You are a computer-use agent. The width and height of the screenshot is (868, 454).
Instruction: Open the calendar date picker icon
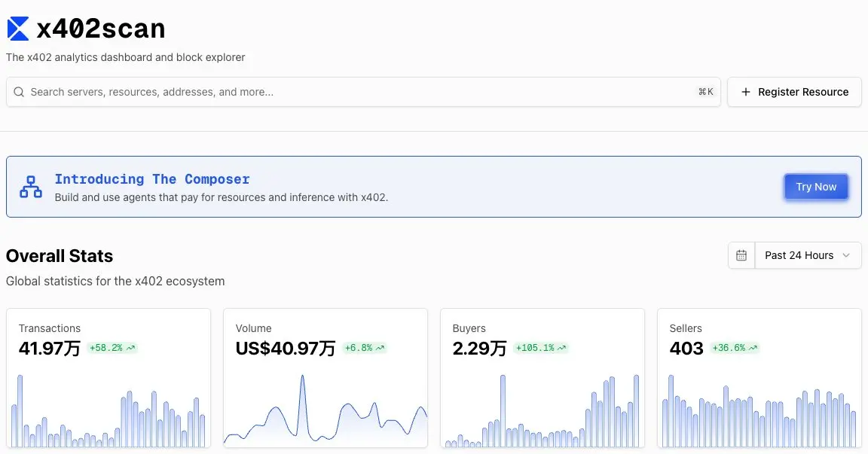coord(741,255)
